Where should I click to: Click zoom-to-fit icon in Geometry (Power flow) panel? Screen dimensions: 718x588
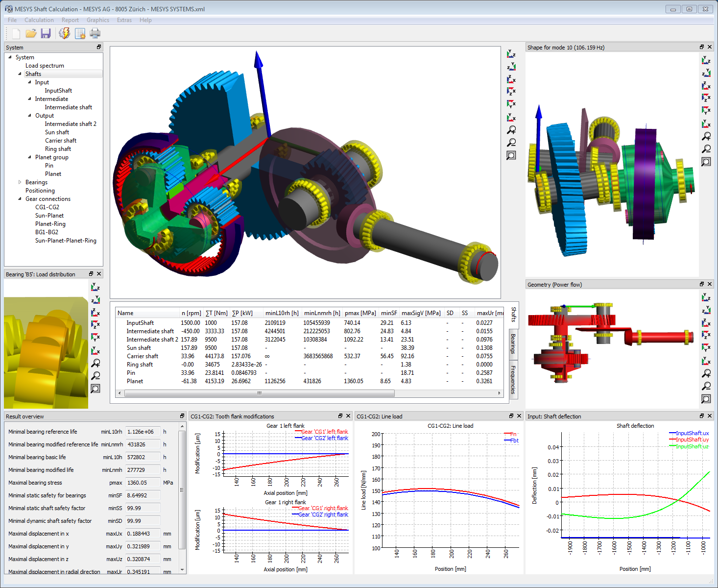pyautogui.click(x=706, y=399)
